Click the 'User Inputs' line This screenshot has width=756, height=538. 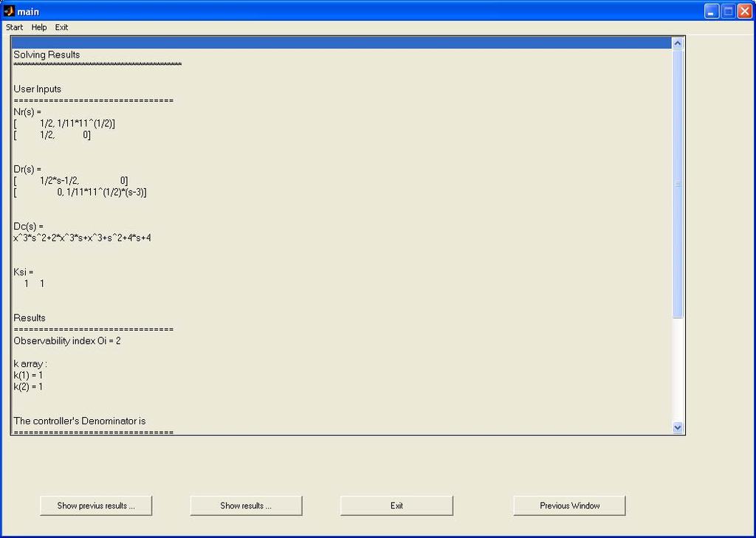point(341,89)
